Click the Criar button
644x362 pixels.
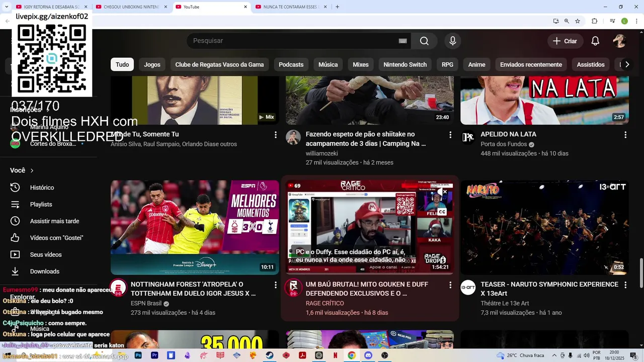565,41
